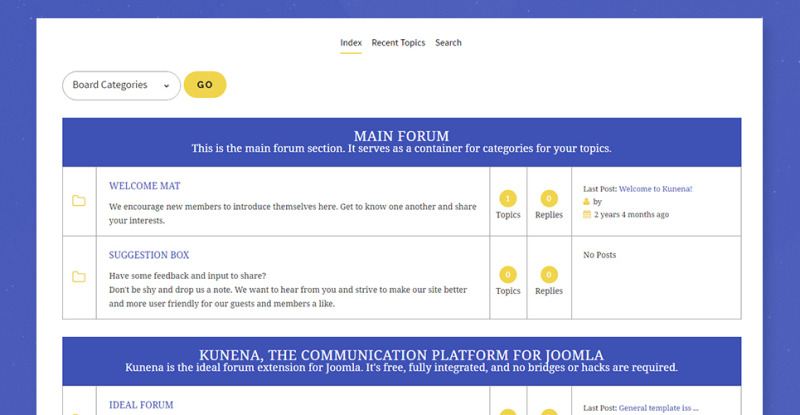The height and width of the screenshot is (415, 800).
Task: Click the Main Forum section description text
Action: (x=402, y=149)
